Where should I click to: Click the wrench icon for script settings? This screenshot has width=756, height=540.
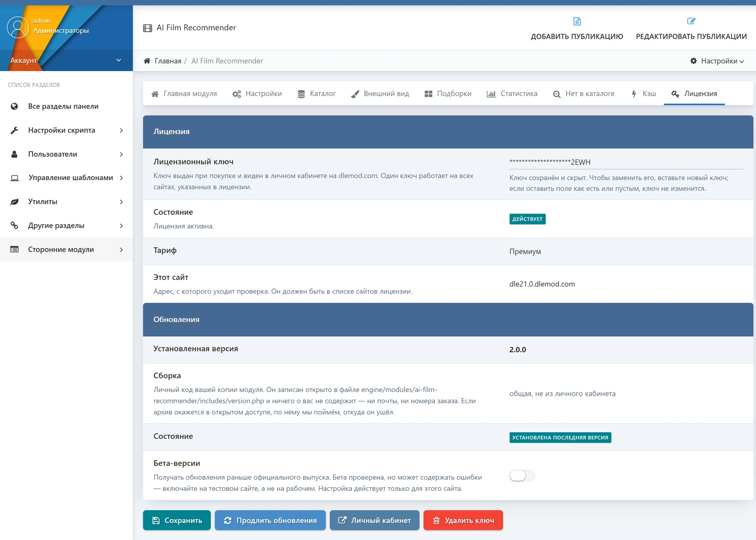15,131
